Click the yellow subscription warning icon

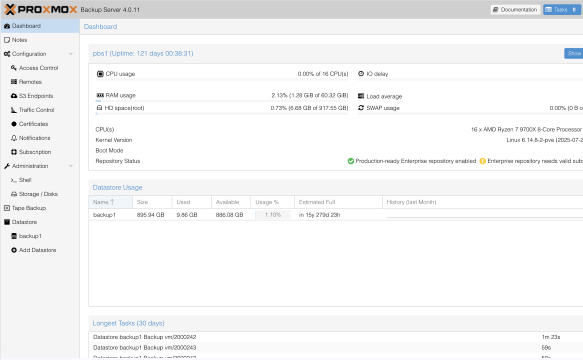pyautogui.click(x=483, y=161)
